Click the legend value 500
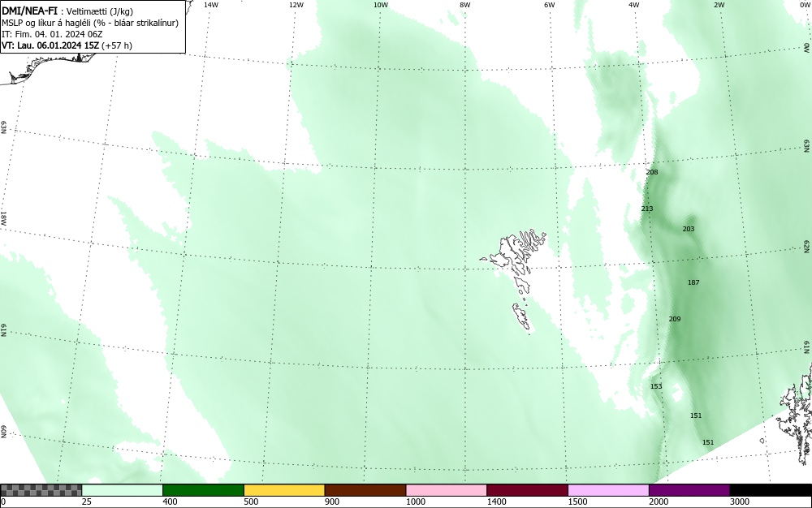 click(251, 502)
